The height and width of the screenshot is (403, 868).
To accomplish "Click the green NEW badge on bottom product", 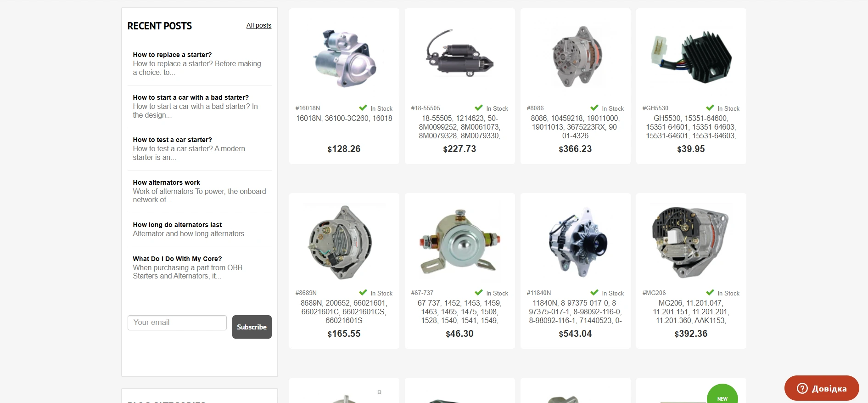I will 722,395.
